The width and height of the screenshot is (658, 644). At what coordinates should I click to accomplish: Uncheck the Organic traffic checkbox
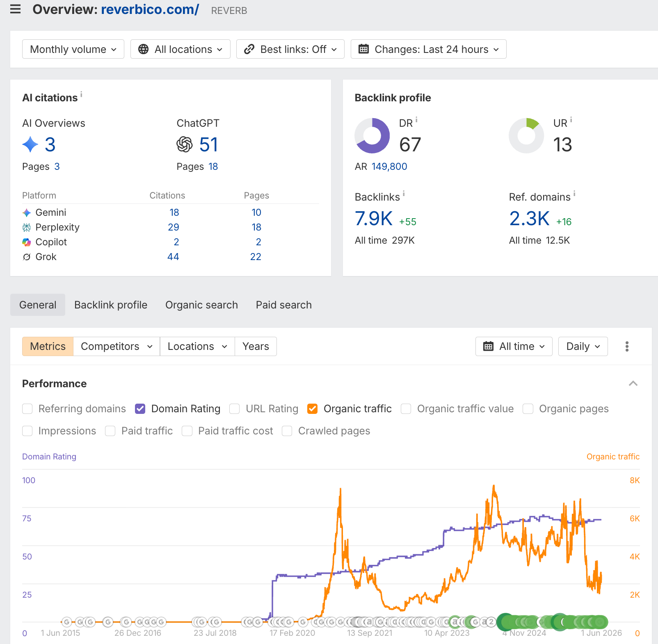tap(313, 409)
